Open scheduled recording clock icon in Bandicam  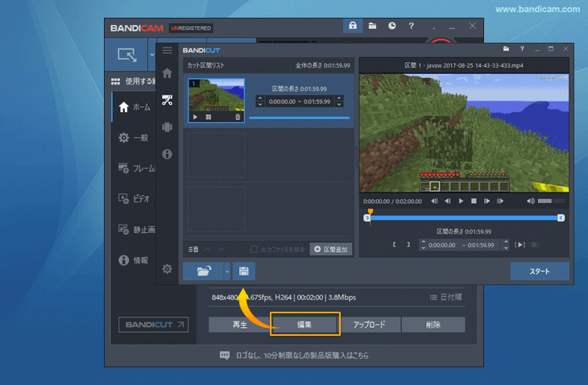(392, 26)
